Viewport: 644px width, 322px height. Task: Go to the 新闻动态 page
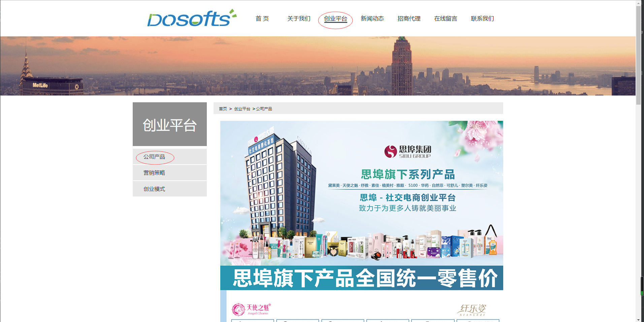pyautogui.click(x=372, y=19)
